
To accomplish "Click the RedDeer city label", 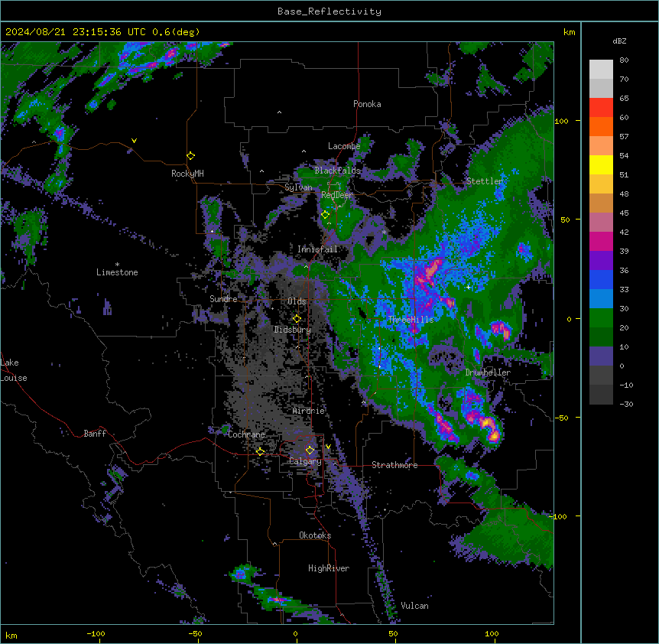I will click(336, 195).
